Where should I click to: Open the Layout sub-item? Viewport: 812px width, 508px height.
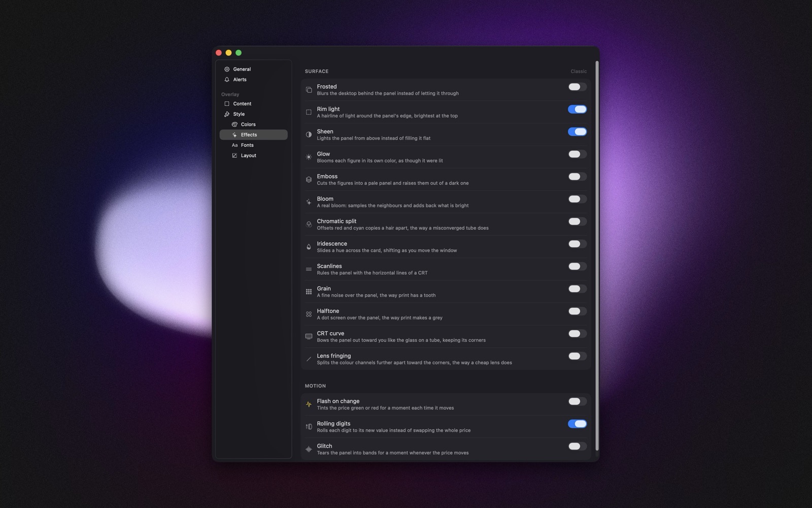point(253,155)
